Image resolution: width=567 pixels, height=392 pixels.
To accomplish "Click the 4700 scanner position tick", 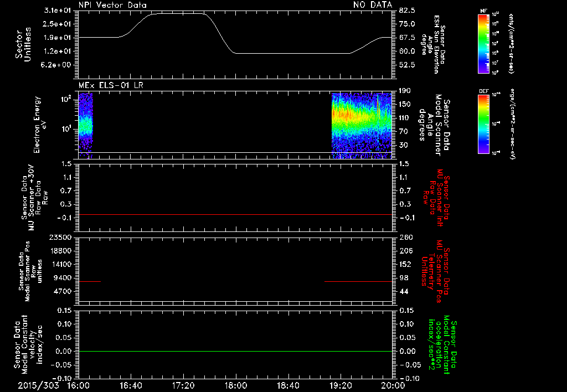I will 63,291.
